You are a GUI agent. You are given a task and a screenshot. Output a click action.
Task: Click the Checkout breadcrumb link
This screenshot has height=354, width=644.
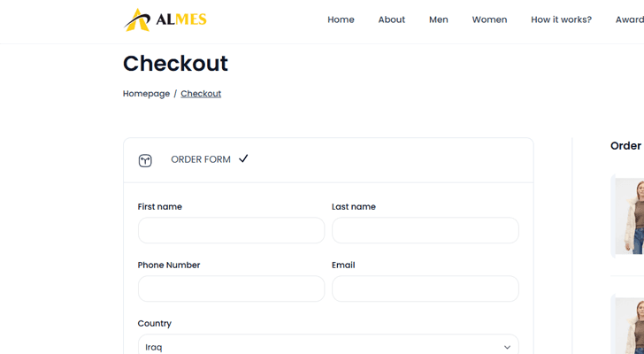[x=201, y=94]
